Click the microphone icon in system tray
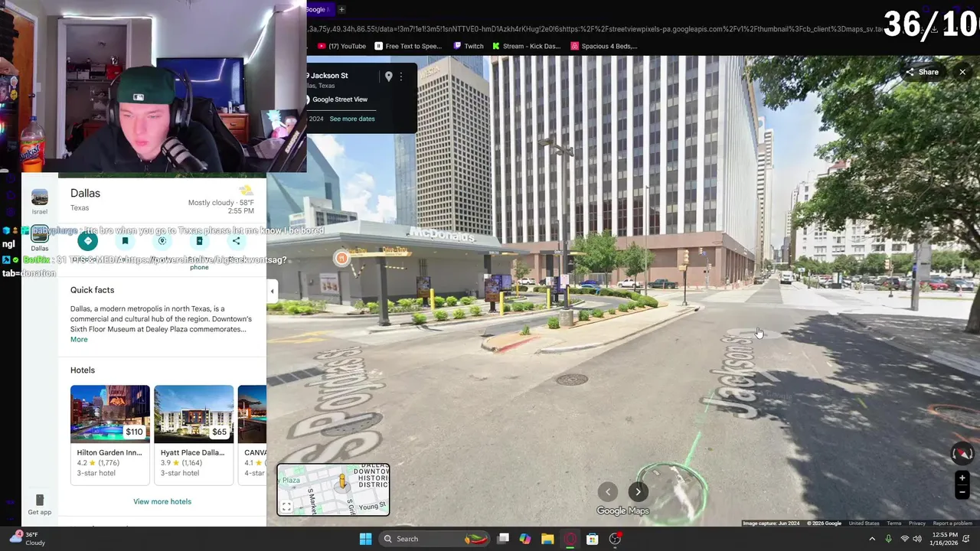 tap(888, 539)
